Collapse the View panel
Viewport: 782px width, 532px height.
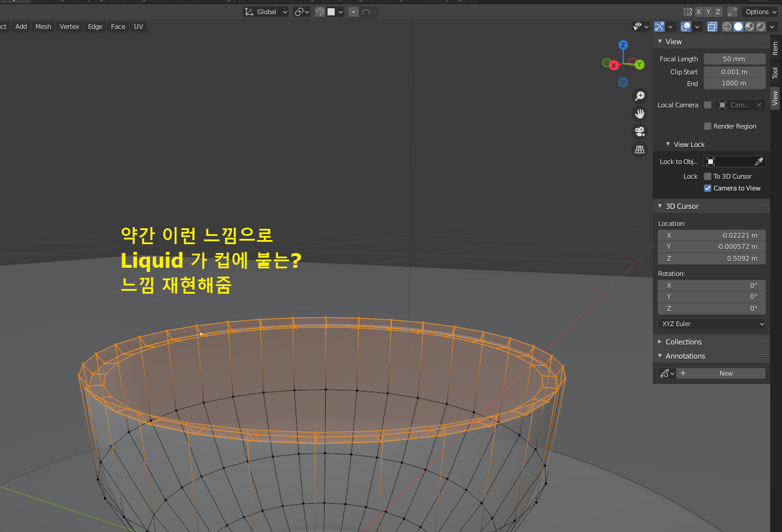(660, 42)
